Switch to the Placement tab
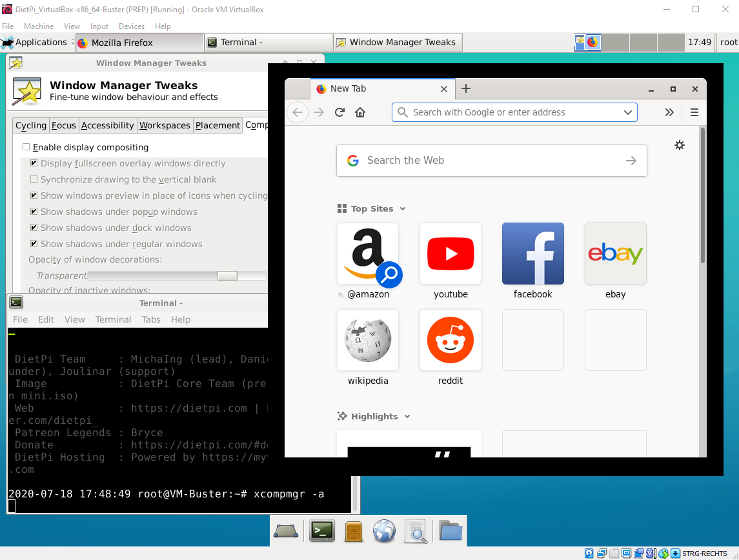The image size is (739, 560). tap(218, 125)
